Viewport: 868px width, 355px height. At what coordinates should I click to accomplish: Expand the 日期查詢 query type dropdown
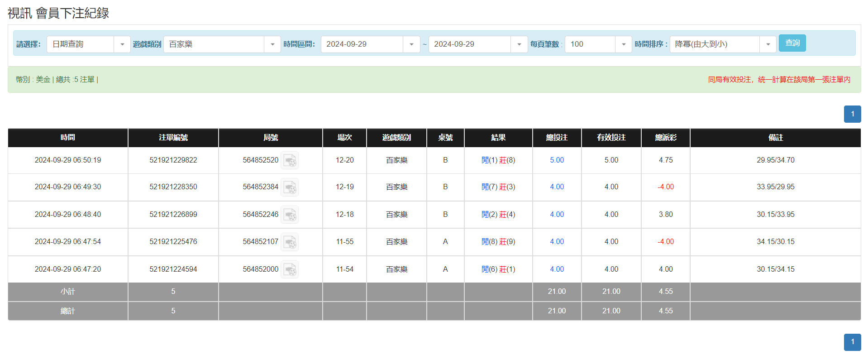(x=122, y=44)
